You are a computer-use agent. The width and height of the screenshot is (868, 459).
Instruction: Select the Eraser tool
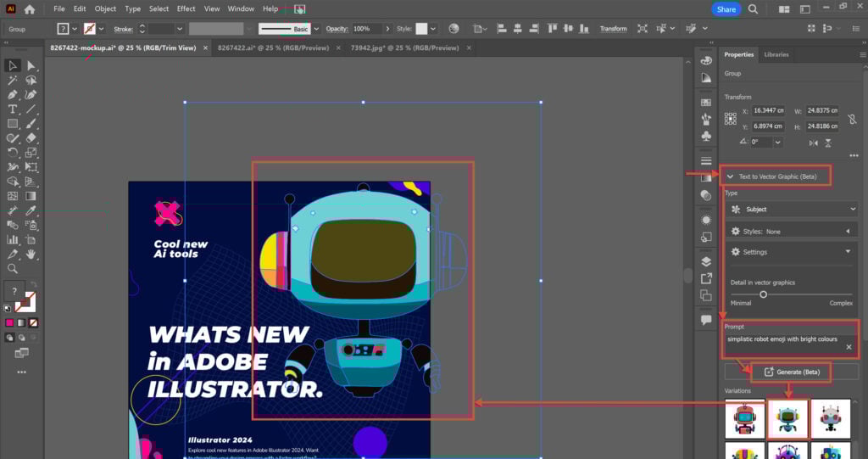[31, 138]
